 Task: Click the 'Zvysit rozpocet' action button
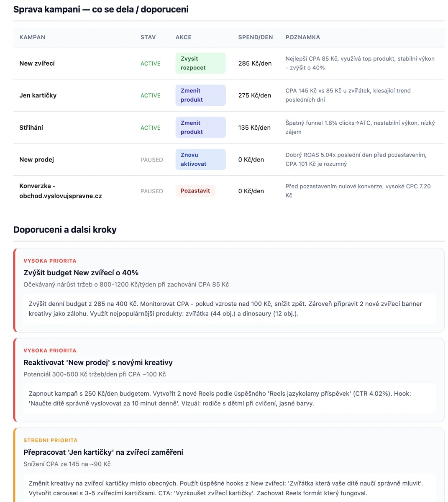pyautogui.click(x=200, y=63)
